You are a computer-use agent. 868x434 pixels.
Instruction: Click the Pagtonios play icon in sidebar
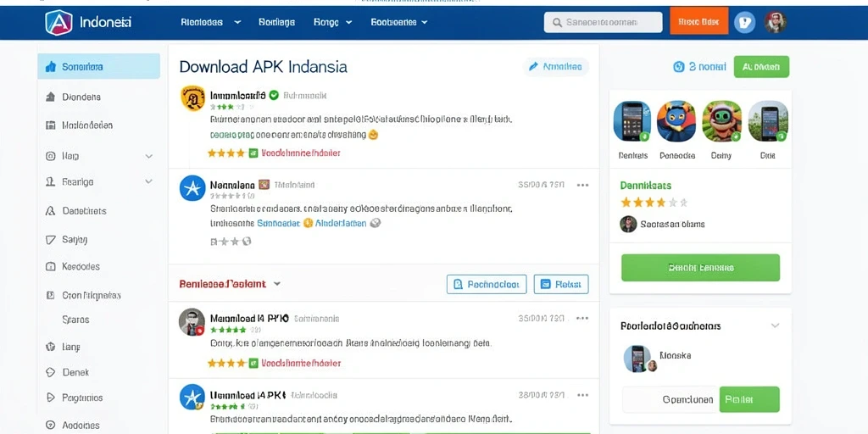coord(50,398)
